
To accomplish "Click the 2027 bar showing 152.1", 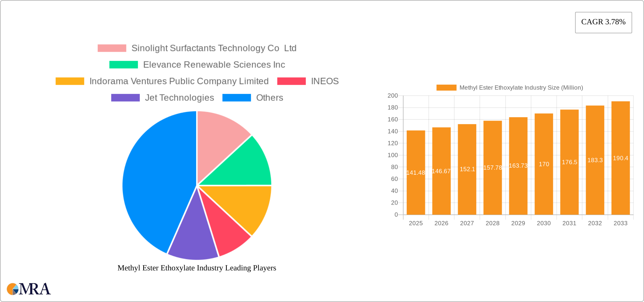I will pyautogui.click(x=467, y=169).
